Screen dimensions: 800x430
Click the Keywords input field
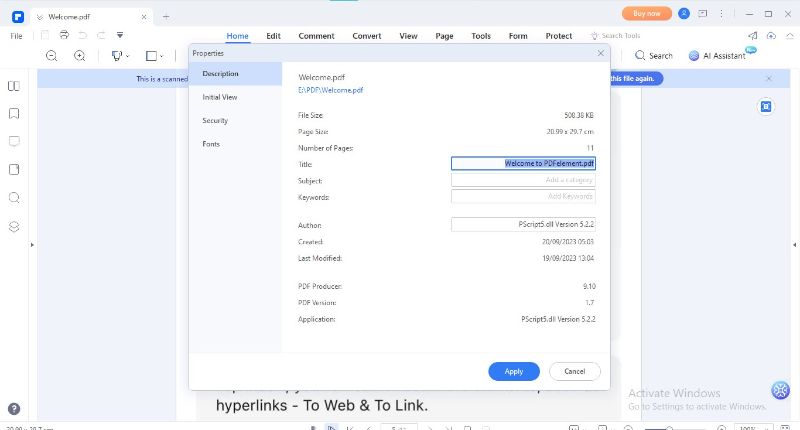[523, 196]
